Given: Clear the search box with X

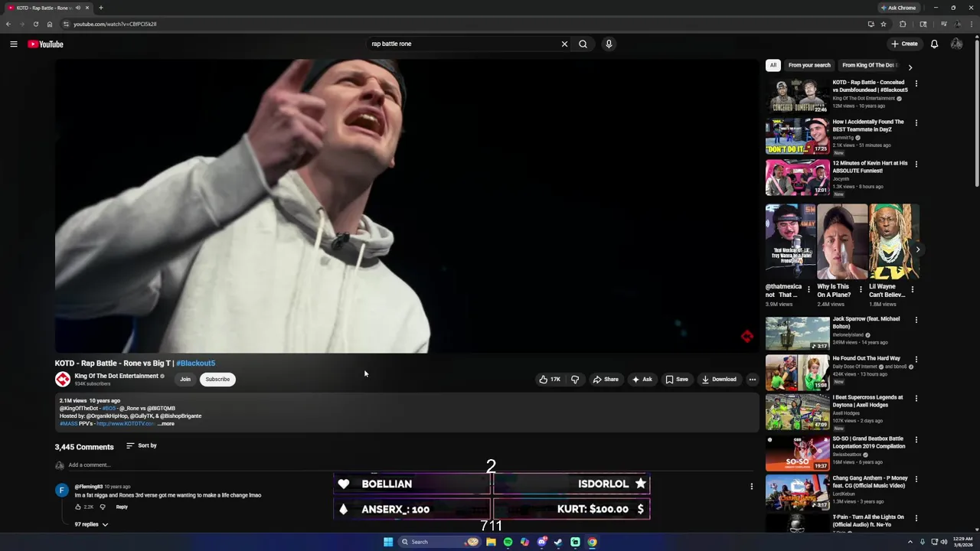Looking at the screenshot, I should click(x=564, y=44).
